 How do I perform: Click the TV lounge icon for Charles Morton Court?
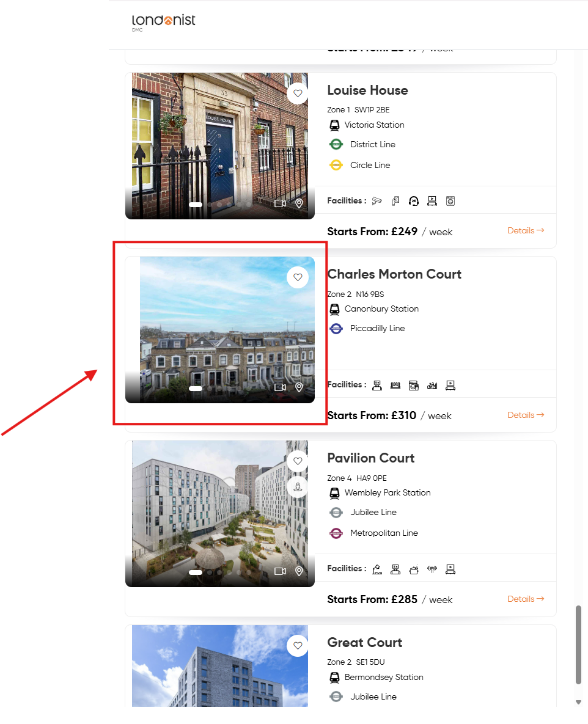[x=377, y=385]
